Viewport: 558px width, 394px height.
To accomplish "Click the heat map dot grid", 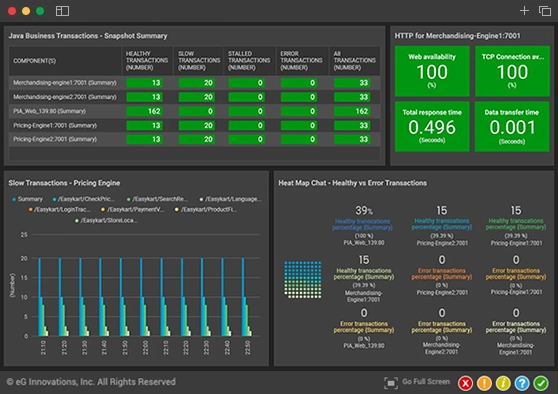I will [x=303, y=280].
